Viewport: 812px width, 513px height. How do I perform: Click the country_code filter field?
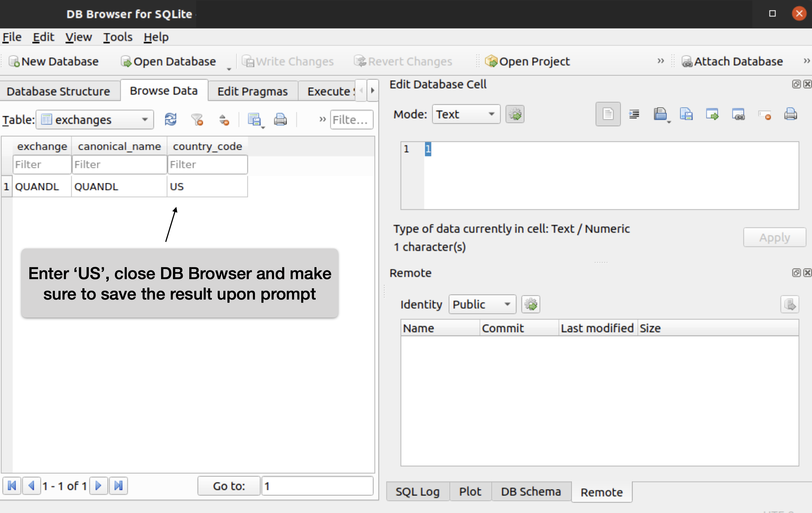(x=207, y=165)
